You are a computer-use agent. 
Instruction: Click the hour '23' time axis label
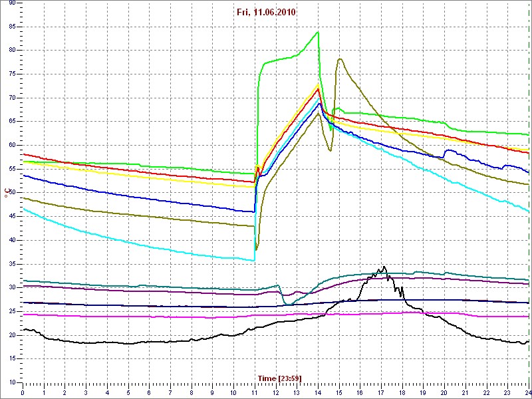point(507,393)
